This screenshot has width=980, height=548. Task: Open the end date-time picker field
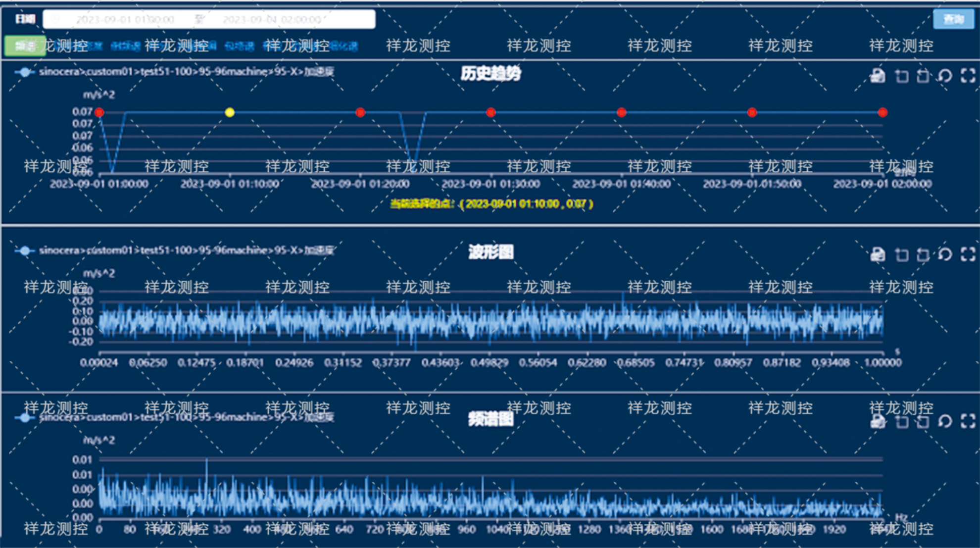(271, 19)
